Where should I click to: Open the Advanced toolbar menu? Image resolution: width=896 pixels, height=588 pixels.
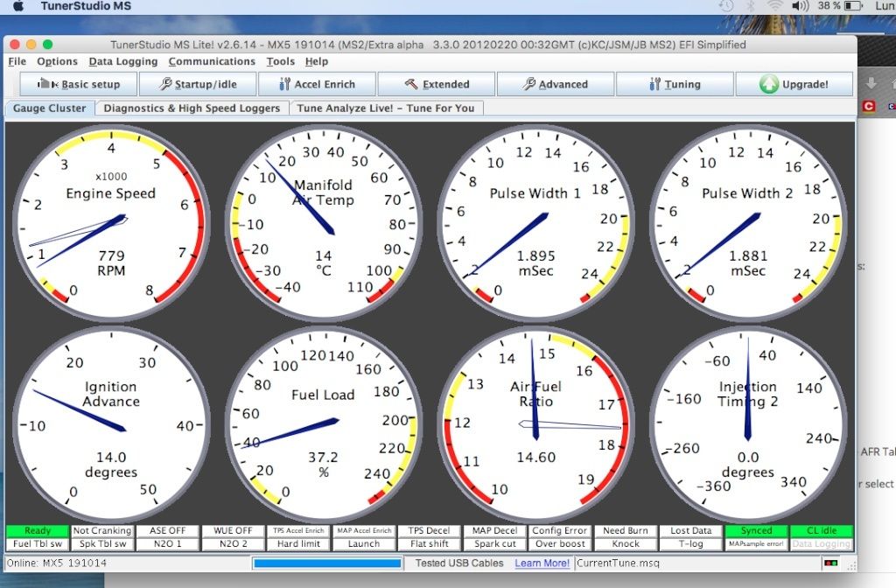tap(556, 84)
